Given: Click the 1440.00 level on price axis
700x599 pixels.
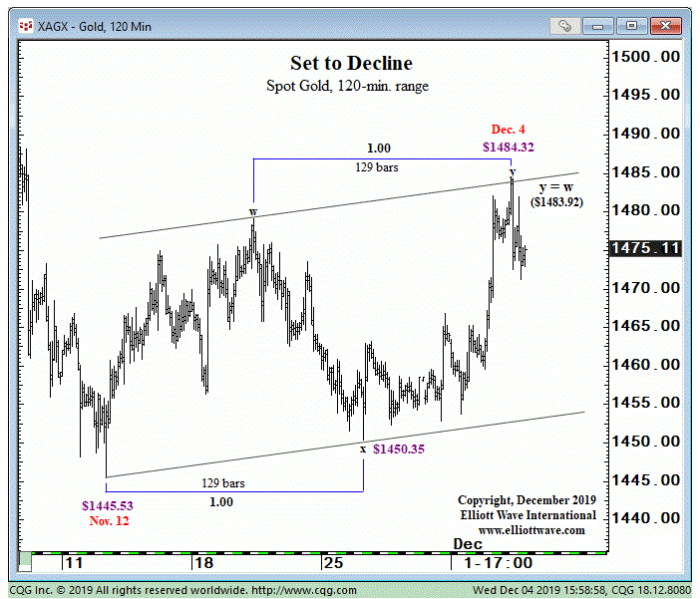Looking at the screenshot, I should click(x=648, y=517).
